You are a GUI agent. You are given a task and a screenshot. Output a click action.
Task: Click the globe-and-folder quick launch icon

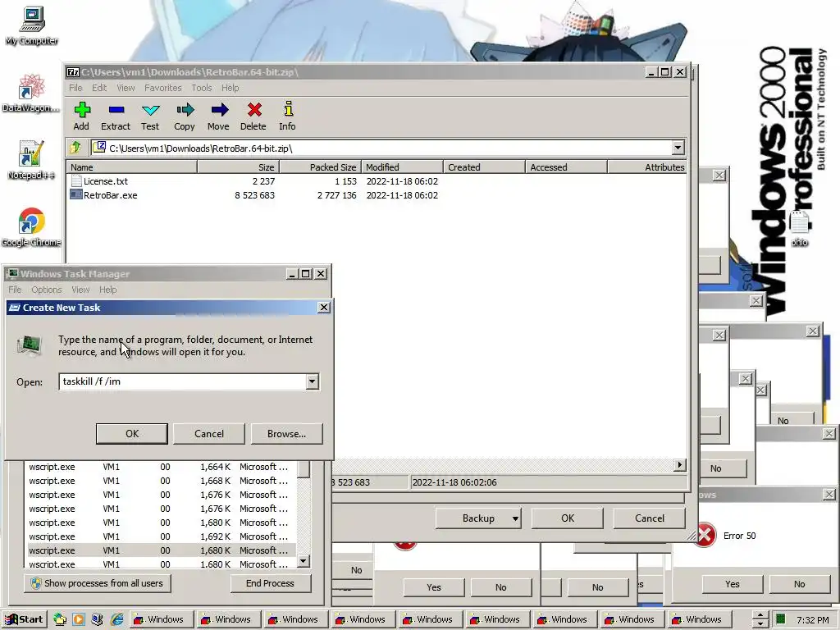pos(59,620)
